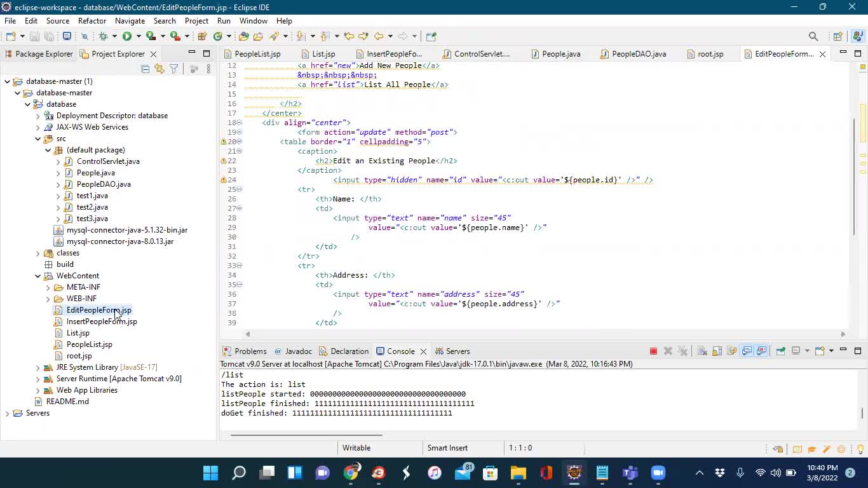Open Project Explorer view menu (three dots)
This screenshot has width=868, height=488.
tap(208, 69)
